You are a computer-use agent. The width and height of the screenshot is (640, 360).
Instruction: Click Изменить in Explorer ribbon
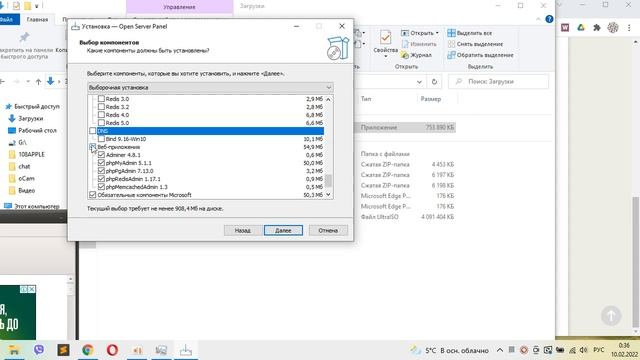(x=419, y=44)
